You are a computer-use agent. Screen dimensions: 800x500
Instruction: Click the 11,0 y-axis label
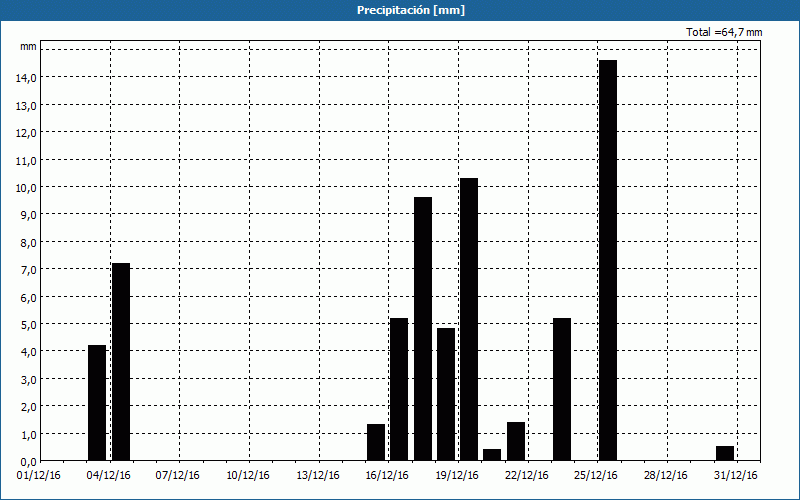[26, 160]
